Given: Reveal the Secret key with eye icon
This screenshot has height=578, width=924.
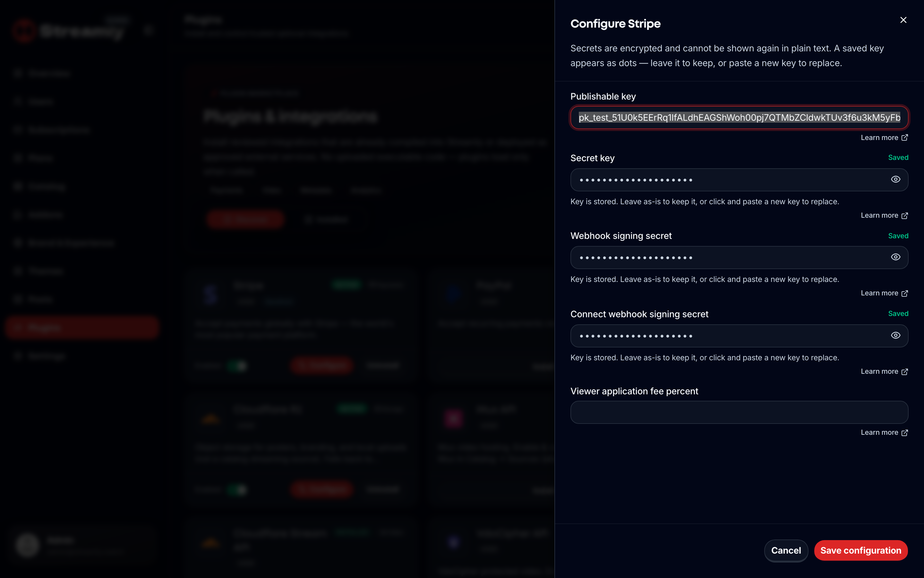Looking at the screenshot, I should click(x=895, y=179).
